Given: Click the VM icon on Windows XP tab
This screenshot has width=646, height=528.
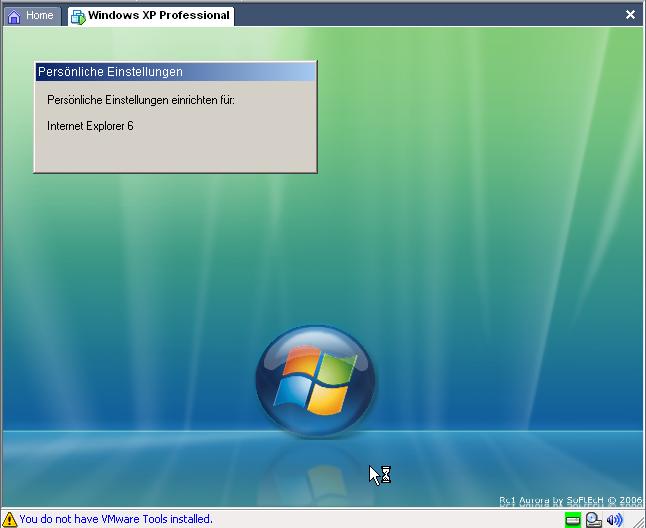Looking at the screenshot, I should point(78,16).
